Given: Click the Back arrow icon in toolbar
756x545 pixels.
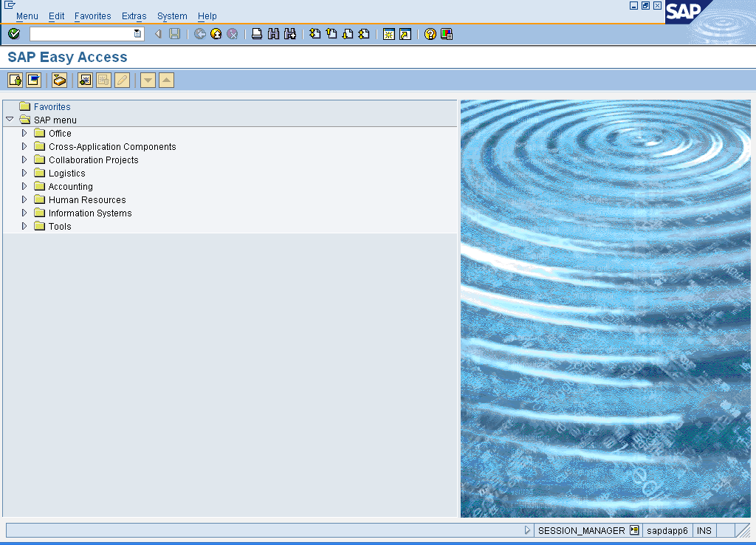Looking at the screenshot, I should click(x=158, y=34).
